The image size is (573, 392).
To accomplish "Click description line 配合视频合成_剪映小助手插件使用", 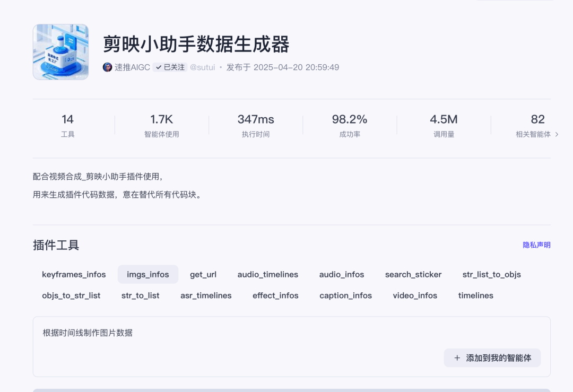I will point(98,177).
